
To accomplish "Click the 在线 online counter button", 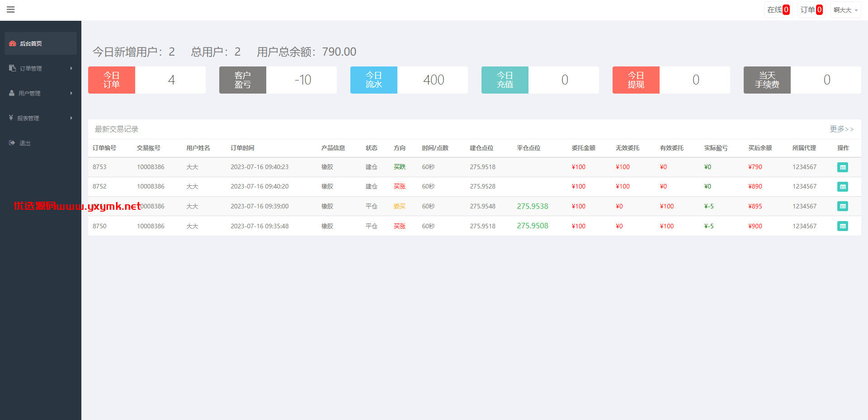I will (778, 10).
